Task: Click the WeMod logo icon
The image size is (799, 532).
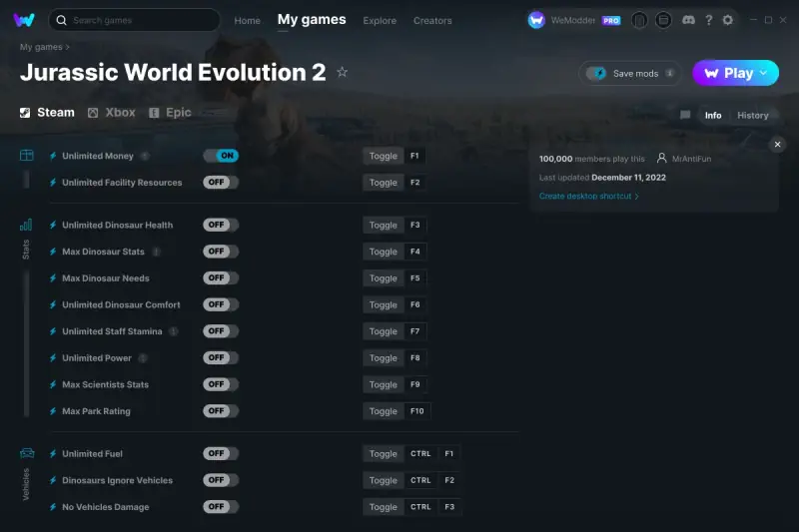Action: 24,20
